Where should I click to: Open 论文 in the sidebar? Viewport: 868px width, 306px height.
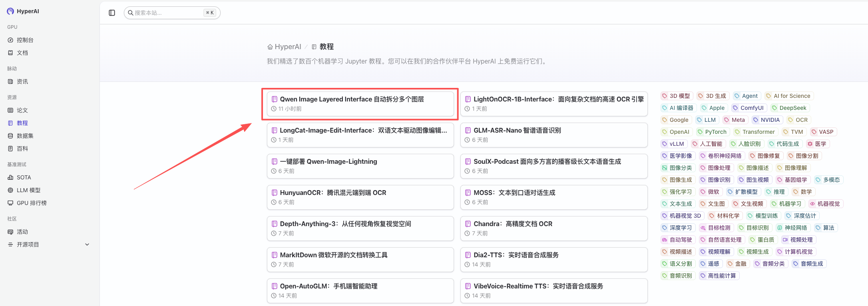click(22, 110)
